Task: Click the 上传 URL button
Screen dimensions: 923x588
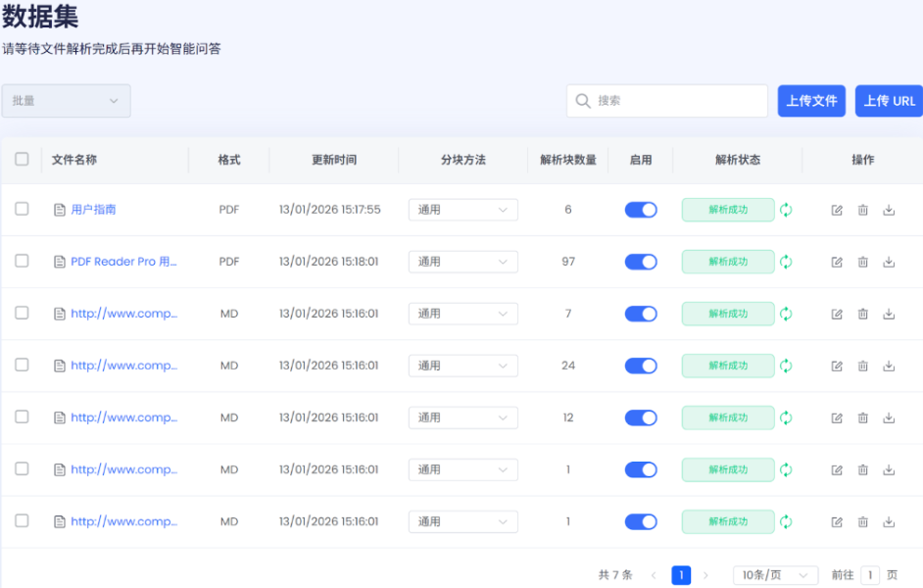Action: point(889,101)
